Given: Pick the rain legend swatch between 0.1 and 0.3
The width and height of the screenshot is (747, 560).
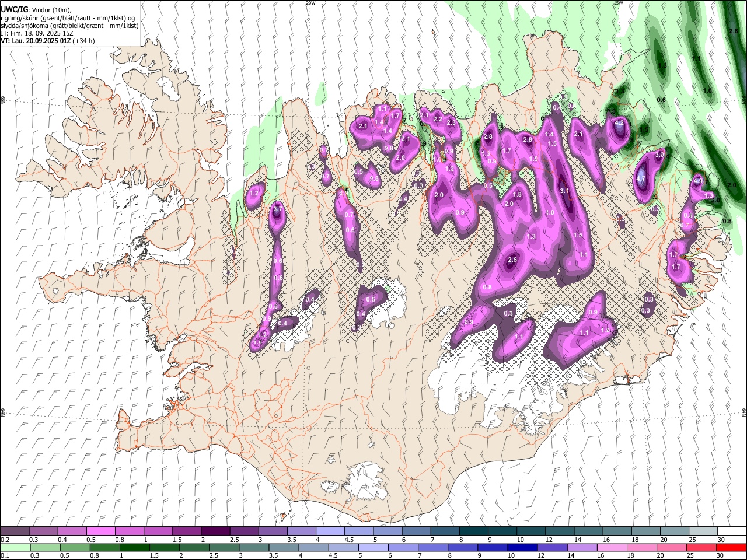Looking at the screenshot, I should (x=15, y=547).
